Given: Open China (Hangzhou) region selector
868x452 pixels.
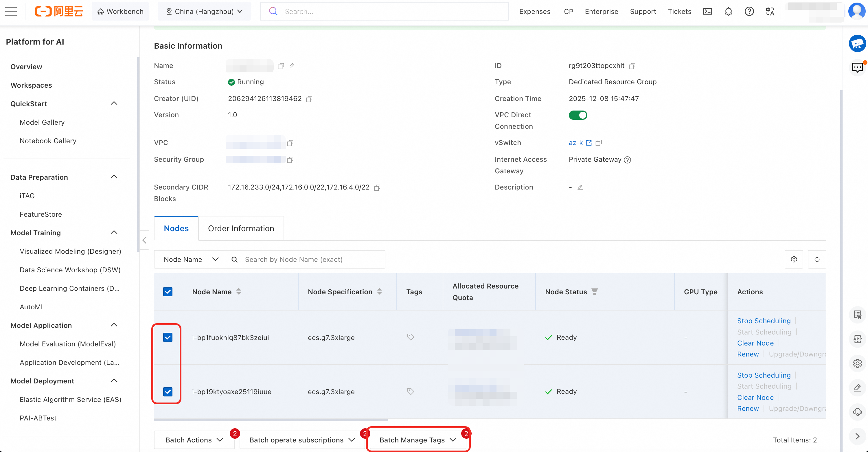Looking at the screenshot, I should click(204, 12).
